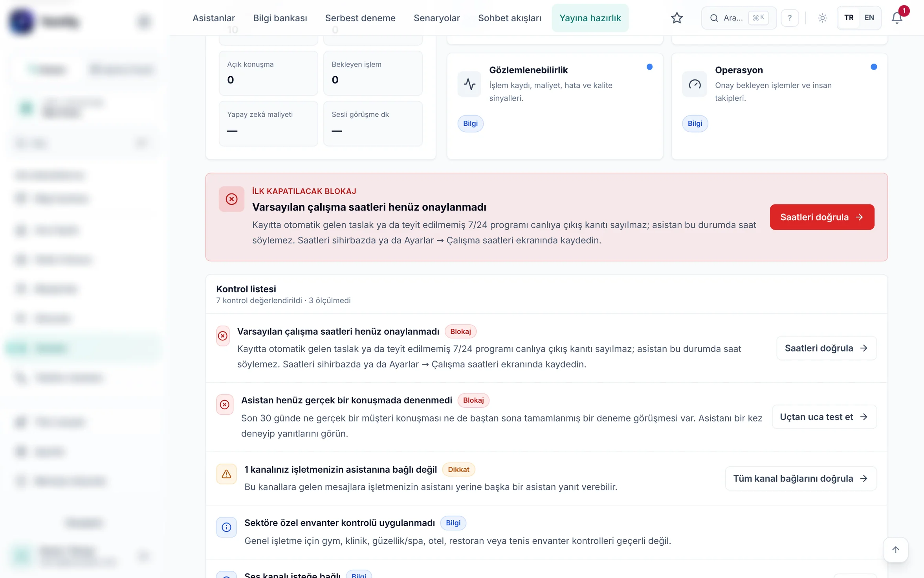Open the help question mark button
This screenshot has height=578, width=924.
pos(789,18)
